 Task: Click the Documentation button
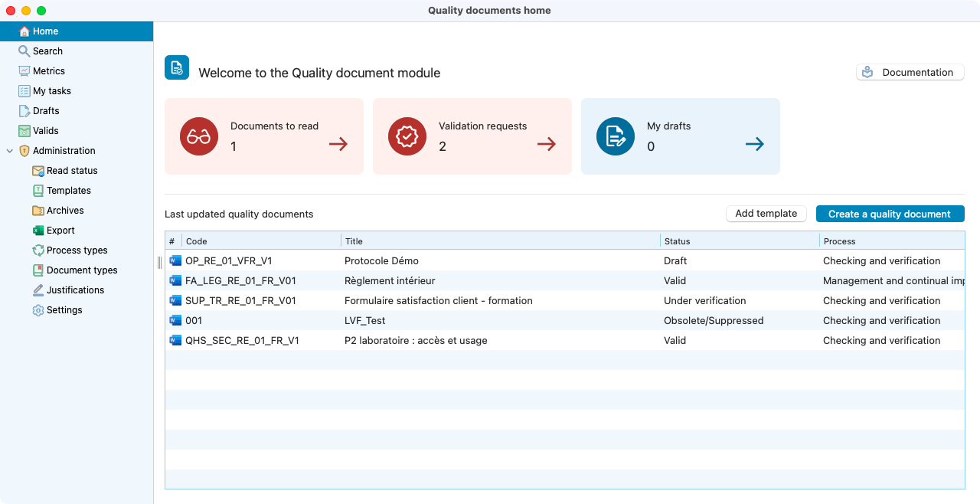coord(910,72)
